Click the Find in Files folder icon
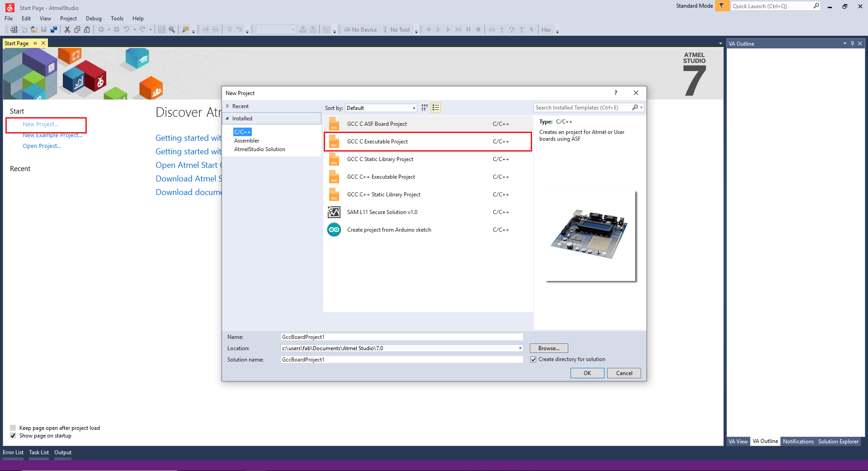 tap(185, 30)
